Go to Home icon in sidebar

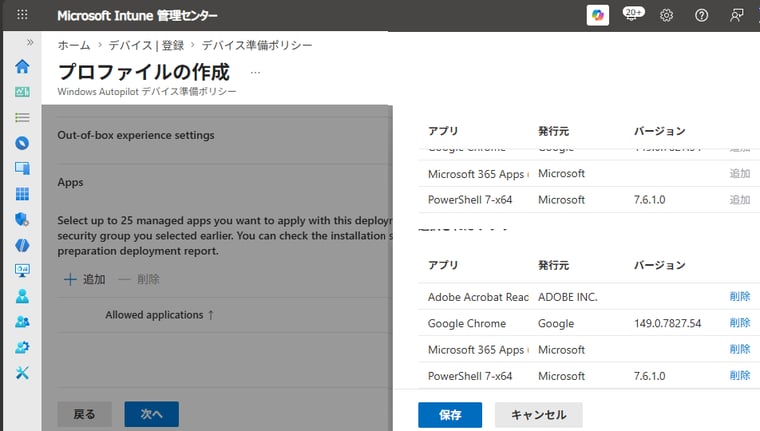click(22, 66)
